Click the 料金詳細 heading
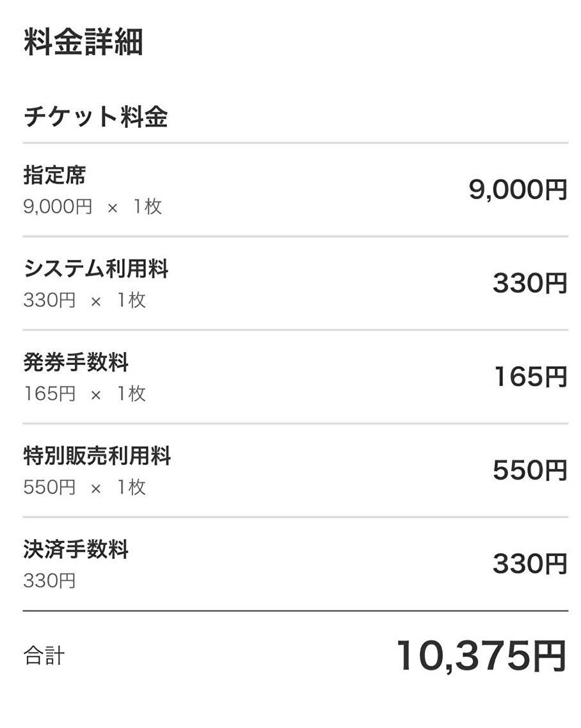 click(83, 42)
